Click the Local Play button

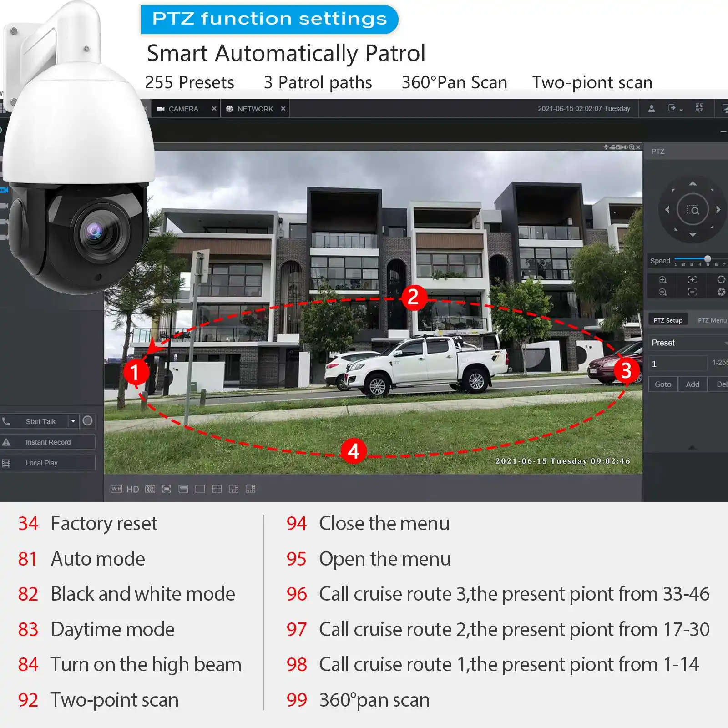tap(47, 463)
